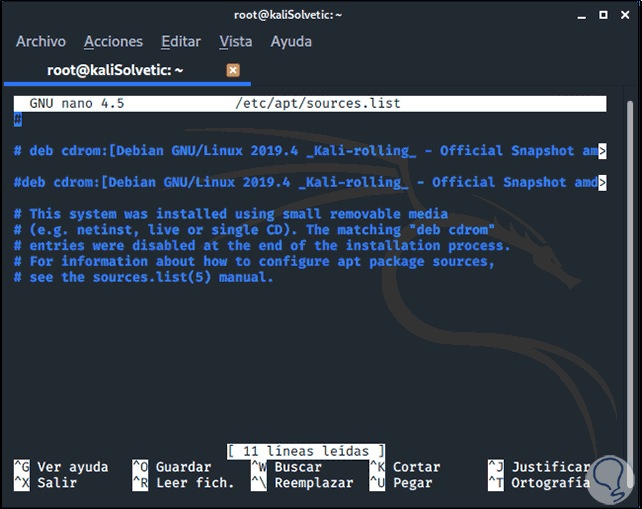Open the Editar menu
Screen dimensions: 642x509
click(181, 42)
